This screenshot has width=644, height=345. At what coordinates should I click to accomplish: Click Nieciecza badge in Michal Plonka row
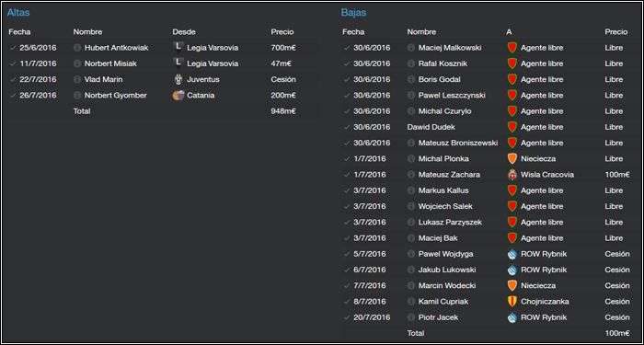[512, 158]
